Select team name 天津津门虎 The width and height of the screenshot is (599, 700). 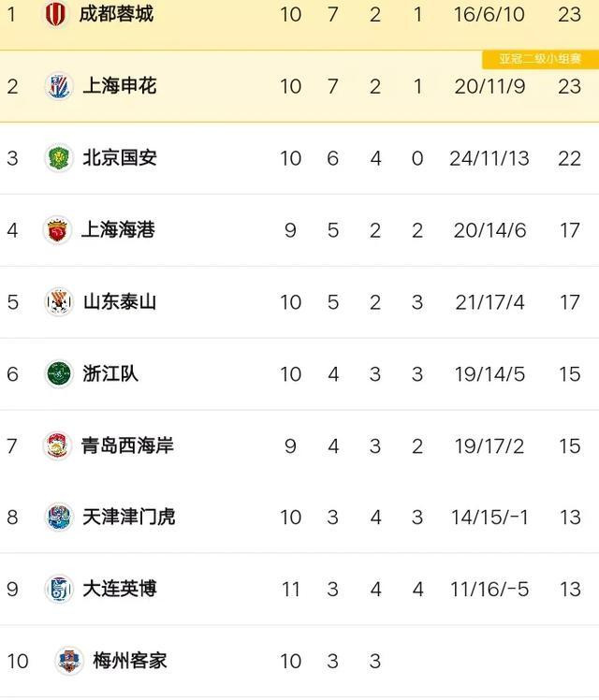(x=128, y=517)
